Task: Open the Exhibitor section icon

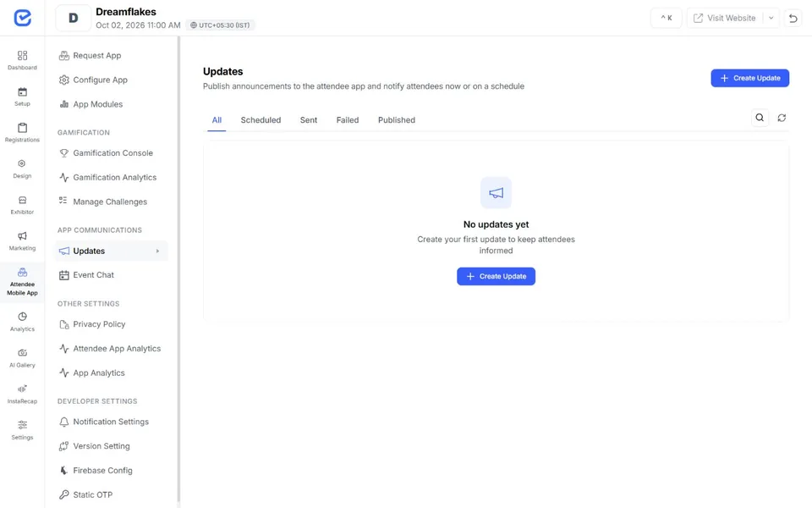Action: coord(22,200)
